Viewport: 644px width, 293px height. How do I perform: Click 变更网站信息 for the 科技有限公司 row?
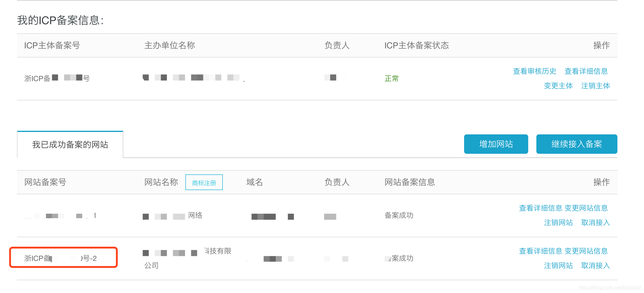tap(586, 251)
